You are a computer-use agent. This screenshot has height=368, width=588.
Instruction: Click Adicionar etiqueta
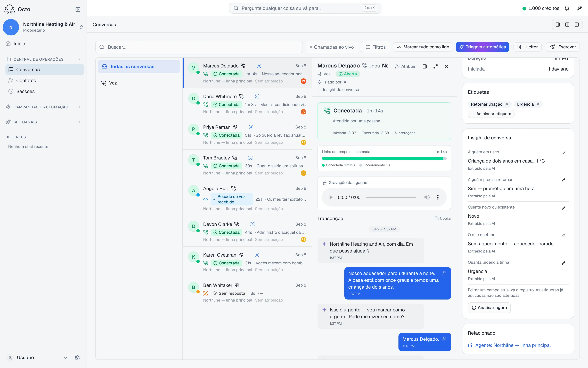point(491,114)
